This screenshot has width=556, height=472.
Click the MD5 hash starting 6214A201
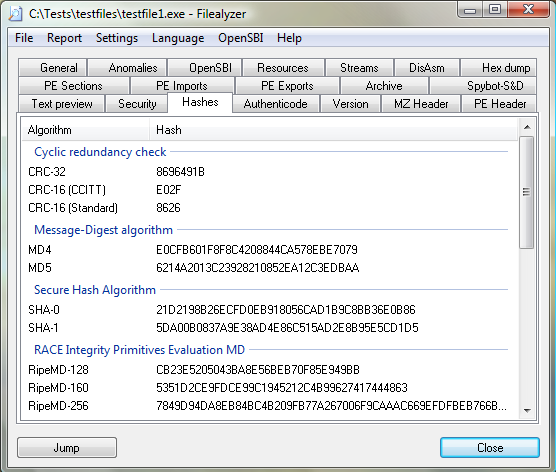point(257,268)
